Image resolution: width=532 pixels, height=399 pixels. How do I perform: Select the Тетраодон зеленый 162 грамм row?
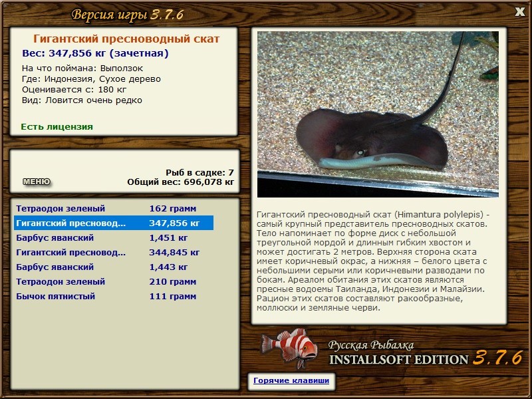tap(114, 208)
